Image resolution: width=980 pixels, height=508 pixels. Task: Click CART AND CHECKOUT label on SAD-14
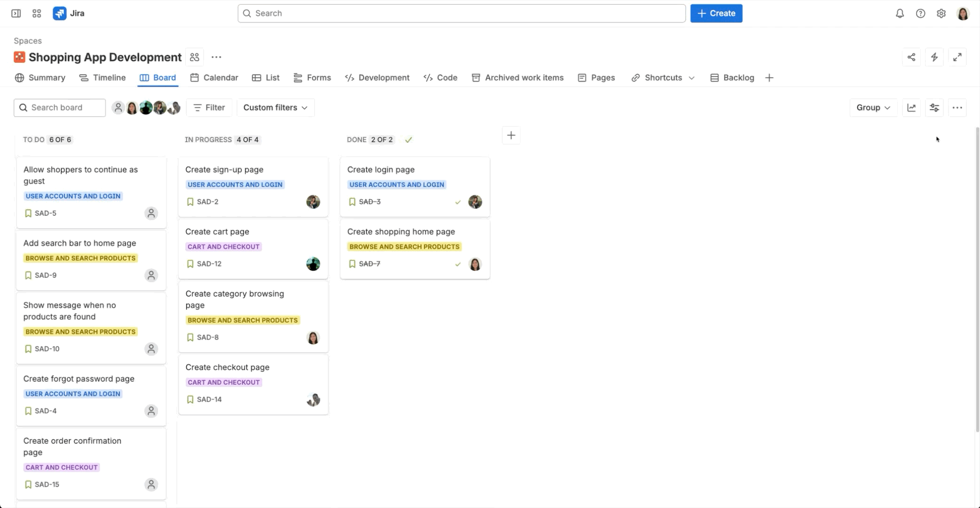pyautogui.click(x=224, y=382)
